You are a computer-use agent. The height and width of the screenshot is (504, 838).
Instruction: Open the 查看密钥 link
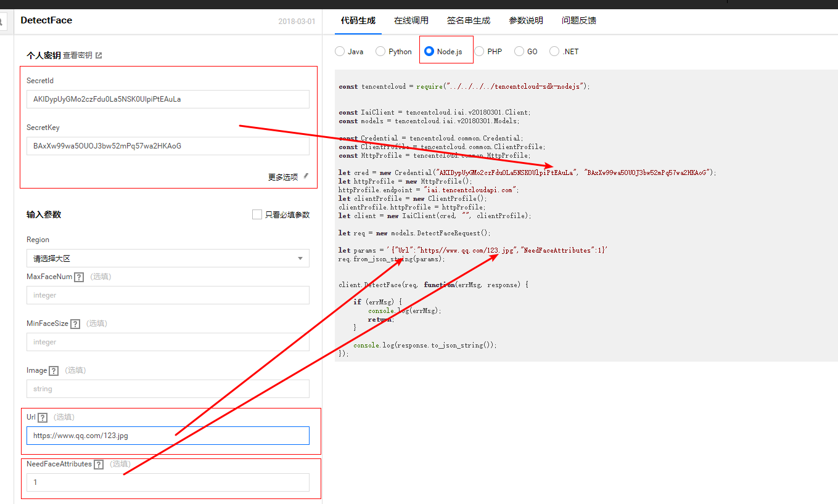click(x=78, y=55)
